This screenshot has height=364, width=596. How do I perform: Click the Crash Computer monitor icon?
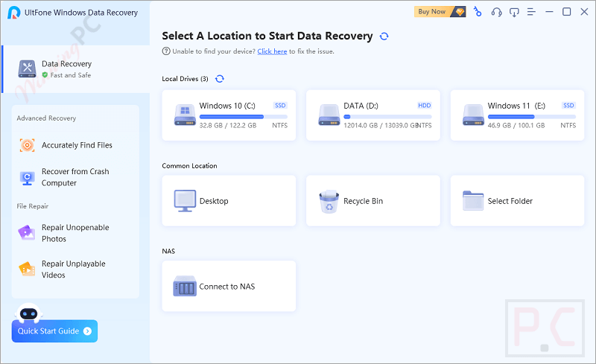tap(27, 178)
